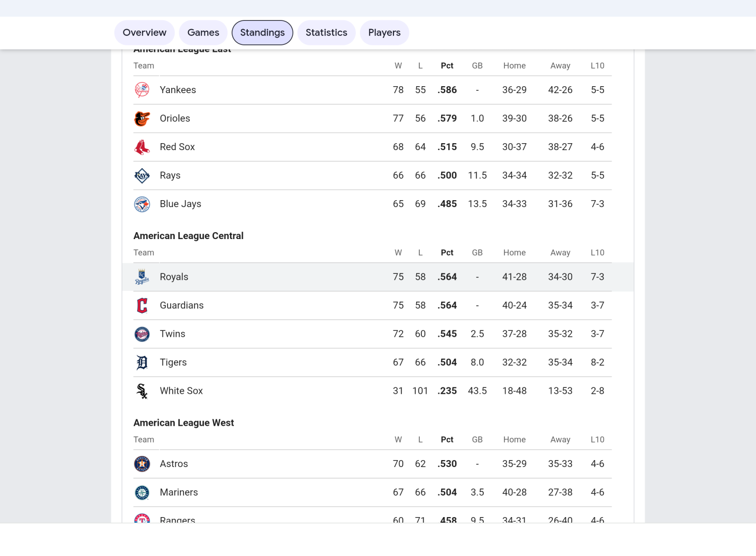The width and height of the screenshot is (756, 556).
Task: Go to the Players tab
Action: click(x=384, y=32)
